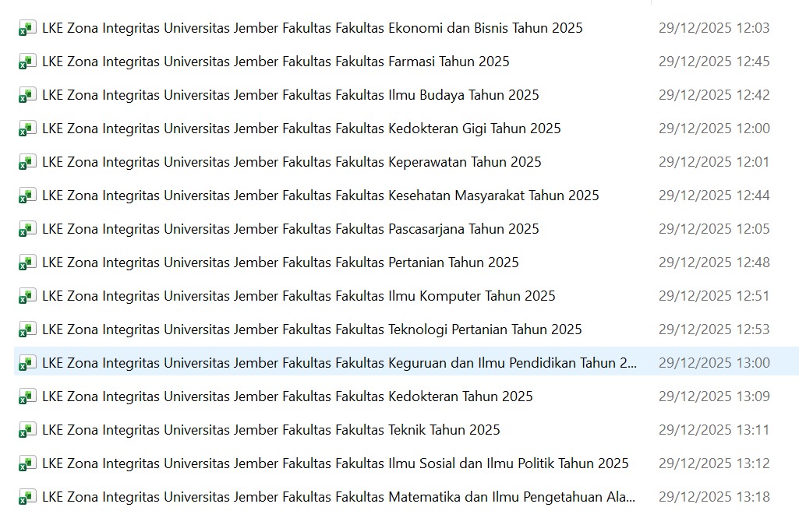Select the Ilmu Sosial dan Ilmu Politik file name
Image resolution: width=799 pixels, height=532 pixels.
(x=335, y=463)
